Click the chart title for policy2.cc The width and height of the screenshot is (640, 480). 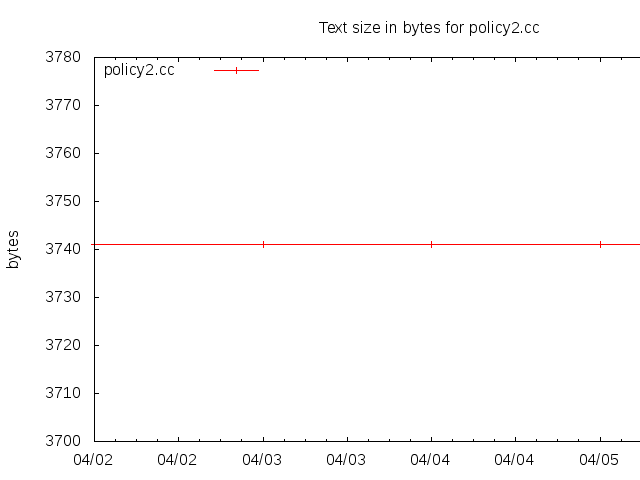[x=429, y=28]
